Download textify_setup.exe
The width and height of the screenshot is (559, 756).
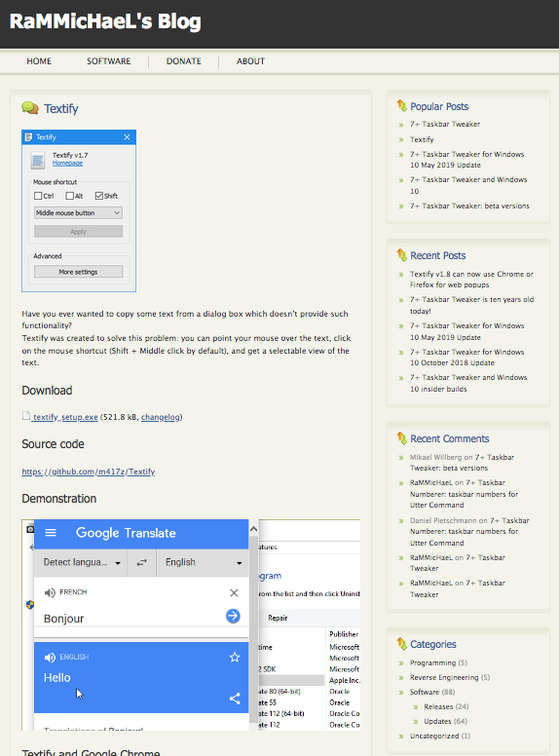point(65,417)
